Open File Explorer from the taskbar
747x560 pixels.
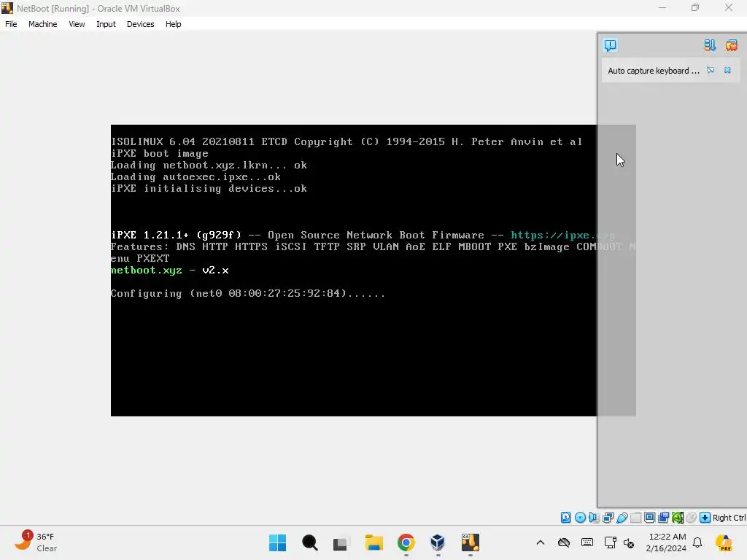coord(374,542)
